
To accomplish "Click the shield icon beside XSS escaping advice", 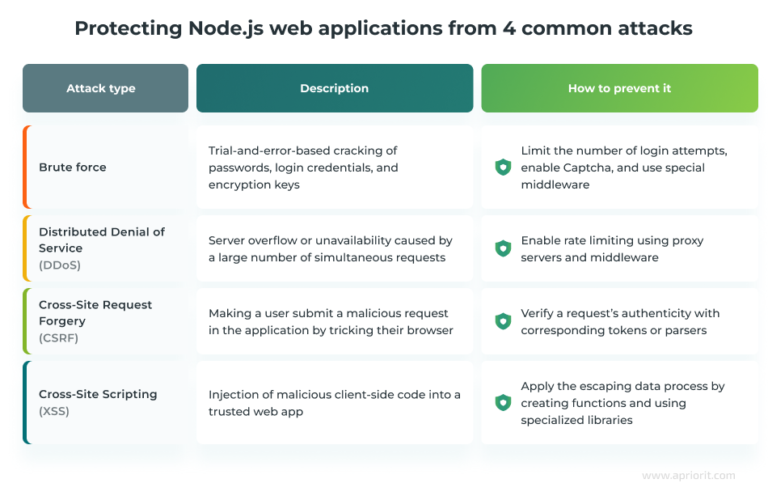I will point(503,402).
